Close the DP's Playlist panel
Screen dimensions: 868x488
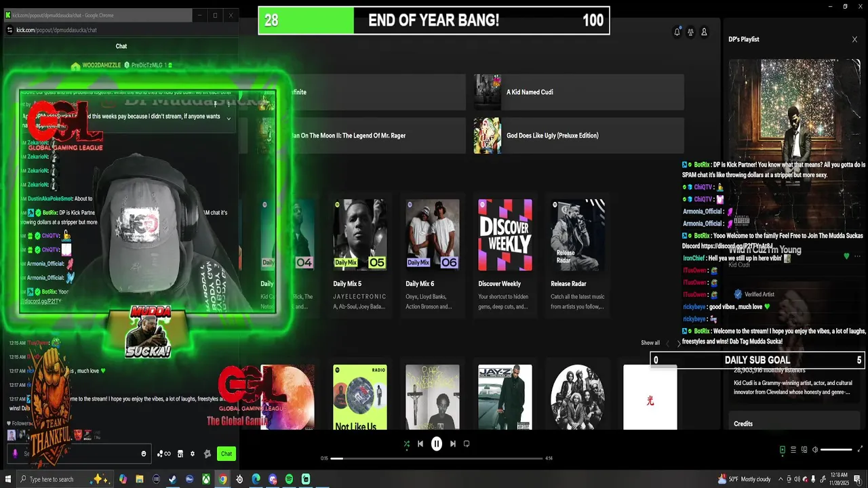pyautogui.click(x=854, y=39)
